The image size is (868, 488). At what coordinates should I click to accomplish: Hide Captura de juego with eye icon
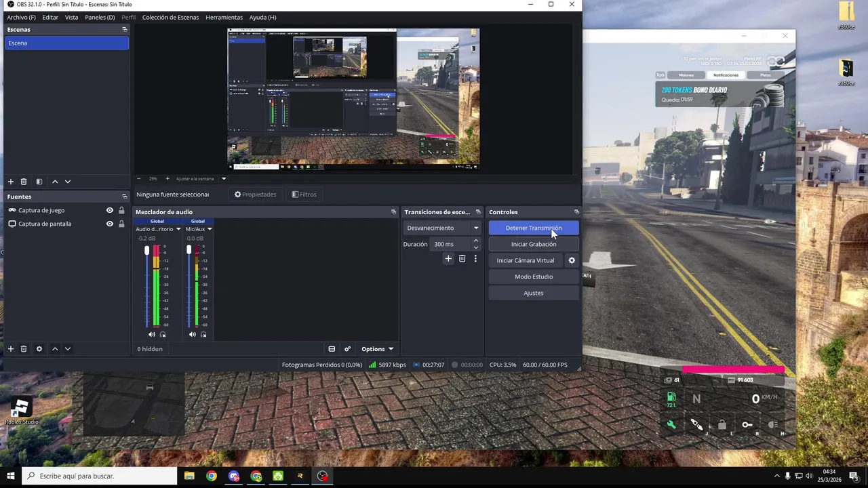110,210
